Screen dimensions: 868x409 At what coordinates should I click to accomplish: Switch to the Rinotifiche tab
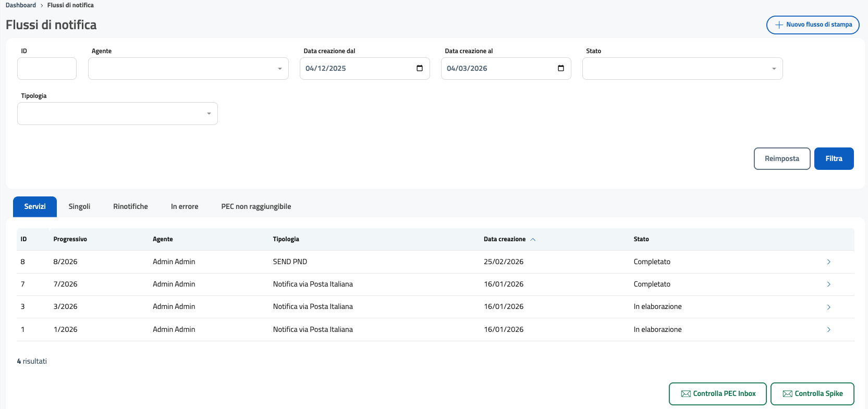click(x=130, y=207)
